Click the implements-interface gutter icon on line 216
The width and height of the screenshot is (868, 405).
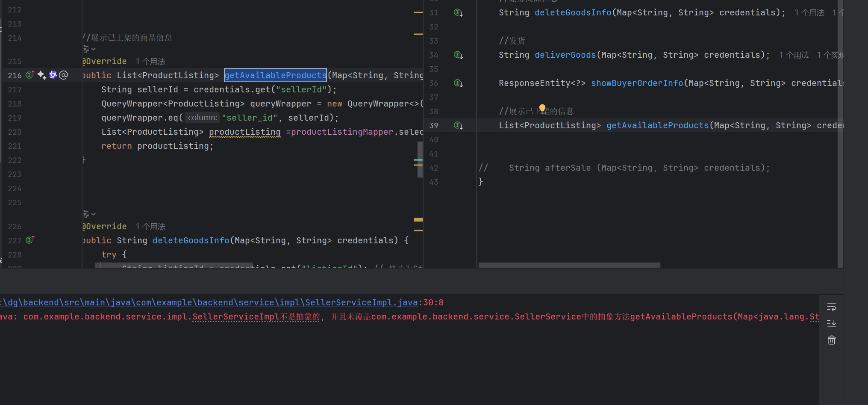[x=30, y=75]
